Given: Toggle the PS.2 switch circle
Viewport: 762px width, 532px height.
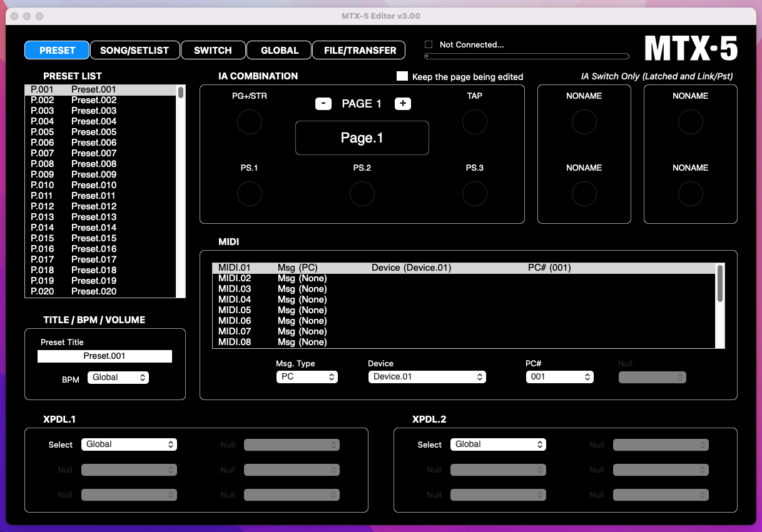Looking at the screenshot, I should pyautogui.click(x=362, y=194).
